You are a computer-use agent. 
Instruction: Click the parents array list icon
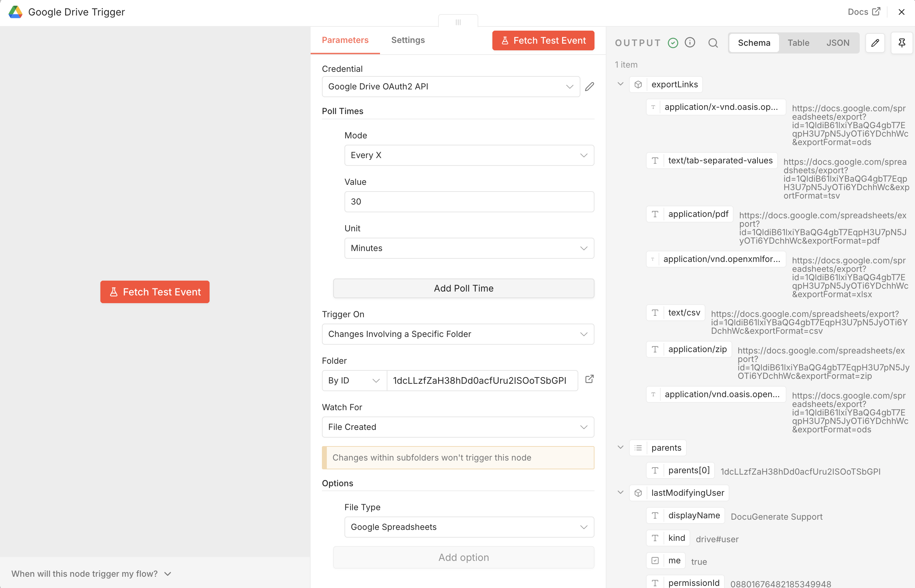point(638,448)
